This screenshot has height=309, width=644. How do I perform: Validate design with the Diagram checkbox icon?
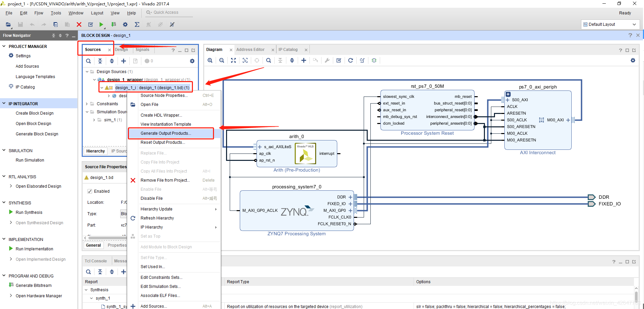click(339, 60)
